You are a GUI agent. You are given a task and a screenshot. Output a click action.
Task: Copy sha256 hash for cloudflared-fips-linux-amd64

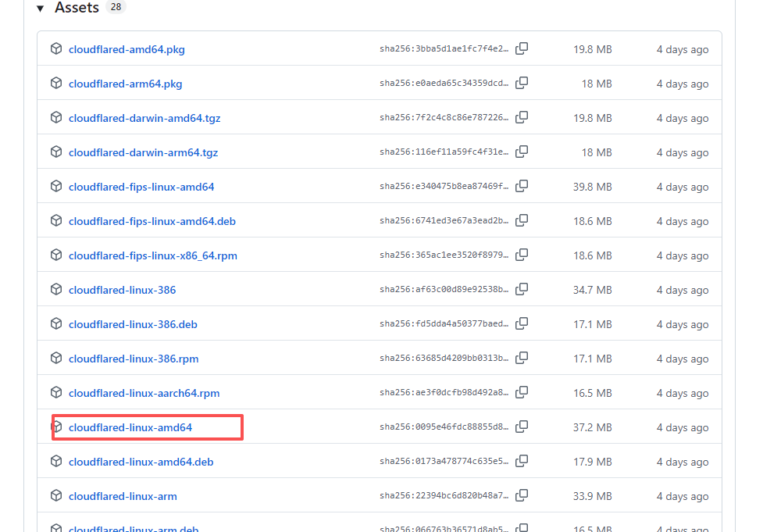(522, 187)
